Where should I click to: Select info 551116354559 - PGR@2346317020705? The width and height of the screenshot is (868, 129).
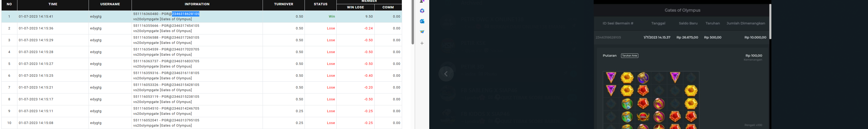(x=166, y=49)
